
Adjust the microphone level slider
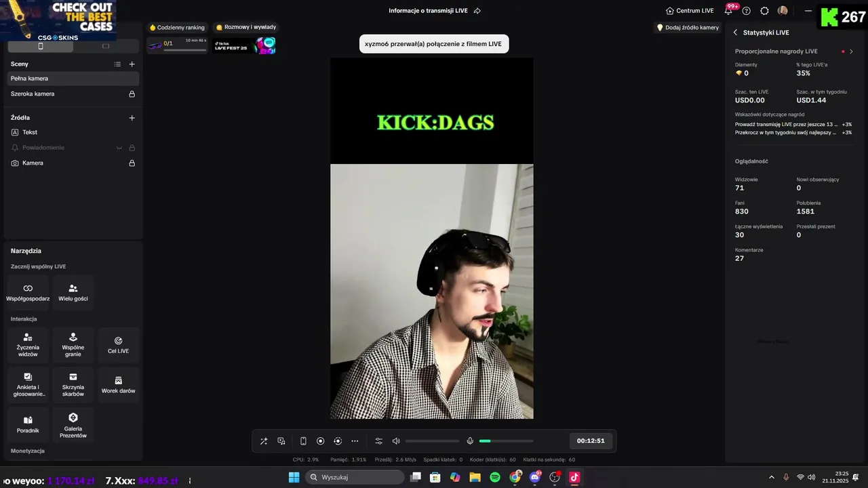(x=506, y=441)
